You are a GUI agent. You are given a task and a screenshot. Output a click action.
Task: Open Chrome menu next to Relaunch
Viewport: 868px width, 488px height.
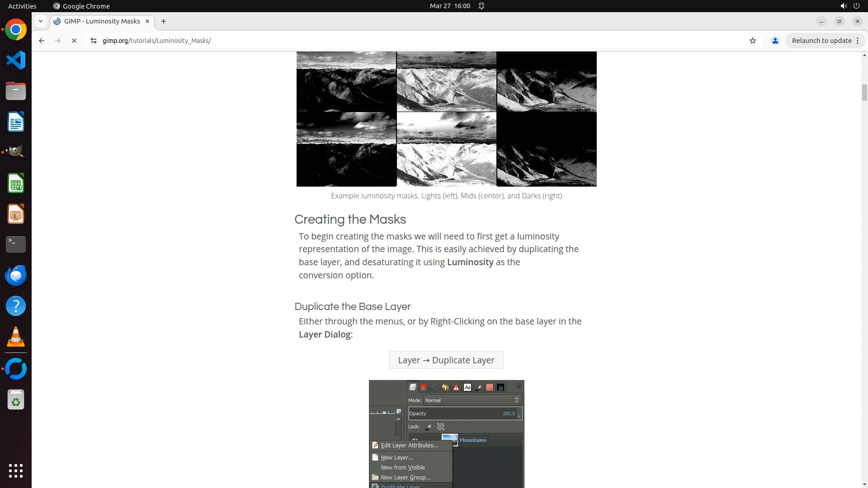[858, 41]
